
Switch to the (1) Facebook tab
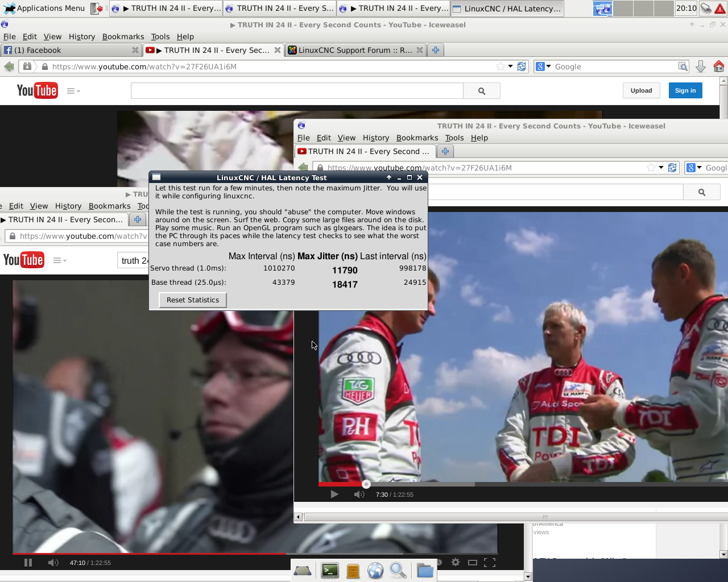pyautogui.click(x=71, y=50)
